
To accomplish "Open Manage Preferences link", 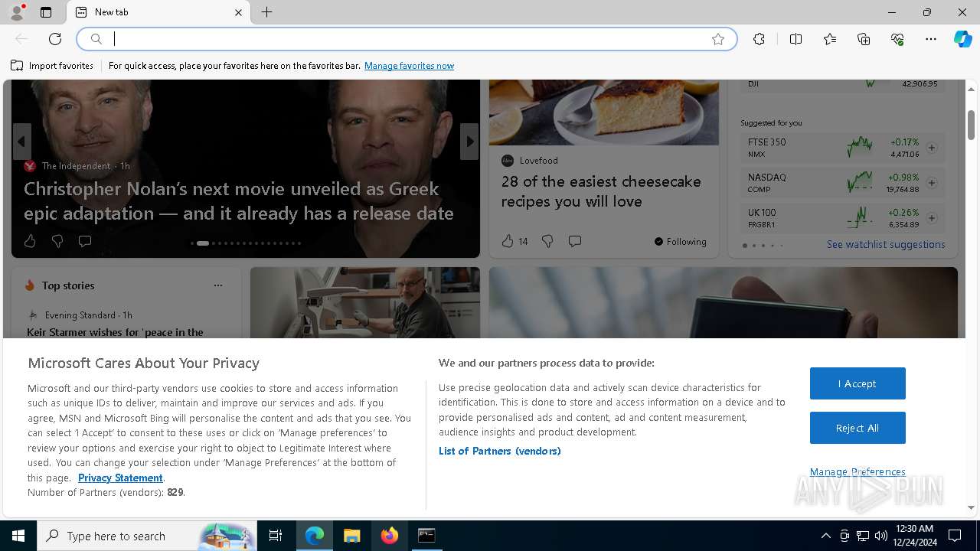I will (857, 471).
